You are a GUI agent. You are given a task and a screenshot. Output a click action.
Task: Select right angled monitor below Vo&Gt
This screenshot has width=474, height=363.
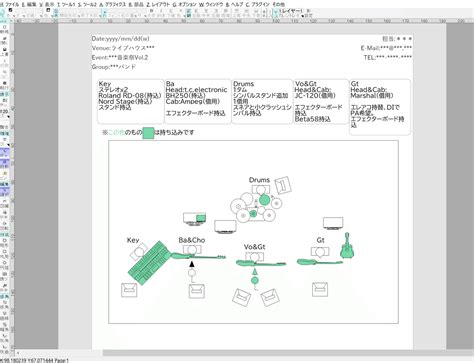tap(270, 298)
